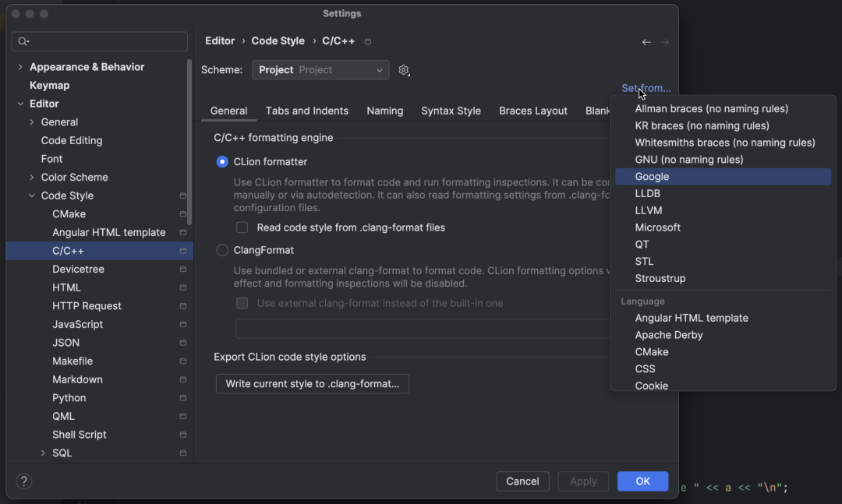Choose Google from the Set from list
This screenshot has width=842, height=504.
point(723,177)
